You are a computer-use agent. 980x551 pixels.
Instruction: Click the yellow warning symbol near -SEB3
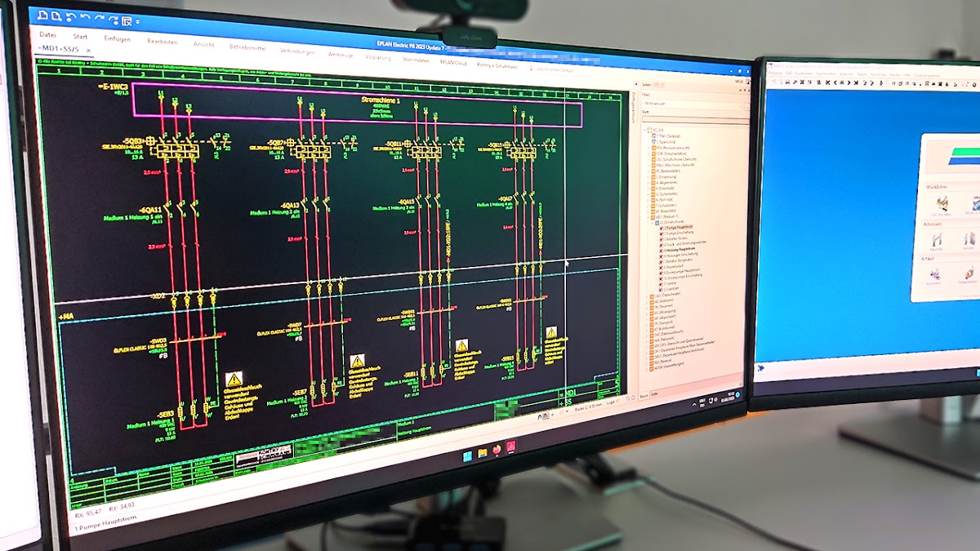click(x=234, y=379)
